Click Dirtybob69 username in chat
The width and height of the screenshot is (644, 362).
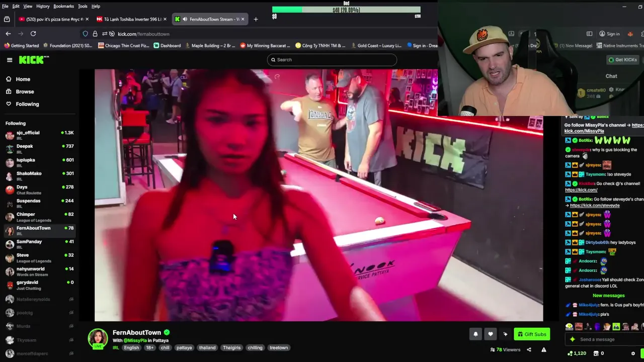click(x=597, y=242)
